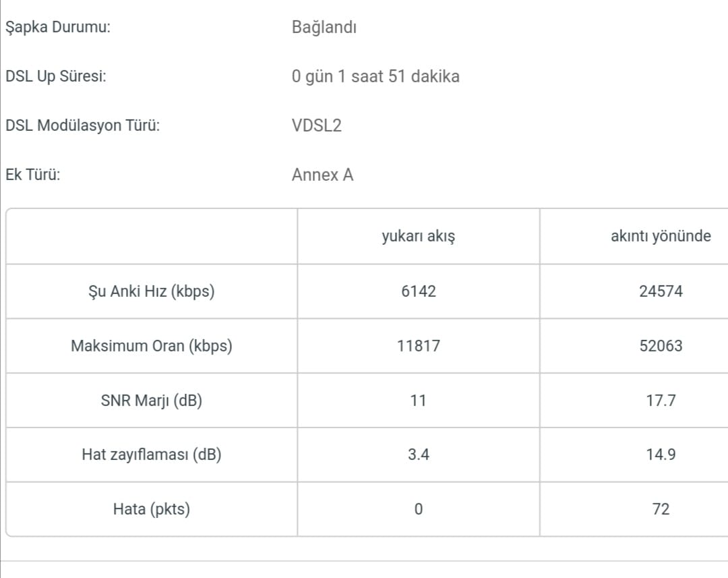Select the Hata (pkts) row label
The width and height of the screenshot is (728, 578).
coord(152,509)
